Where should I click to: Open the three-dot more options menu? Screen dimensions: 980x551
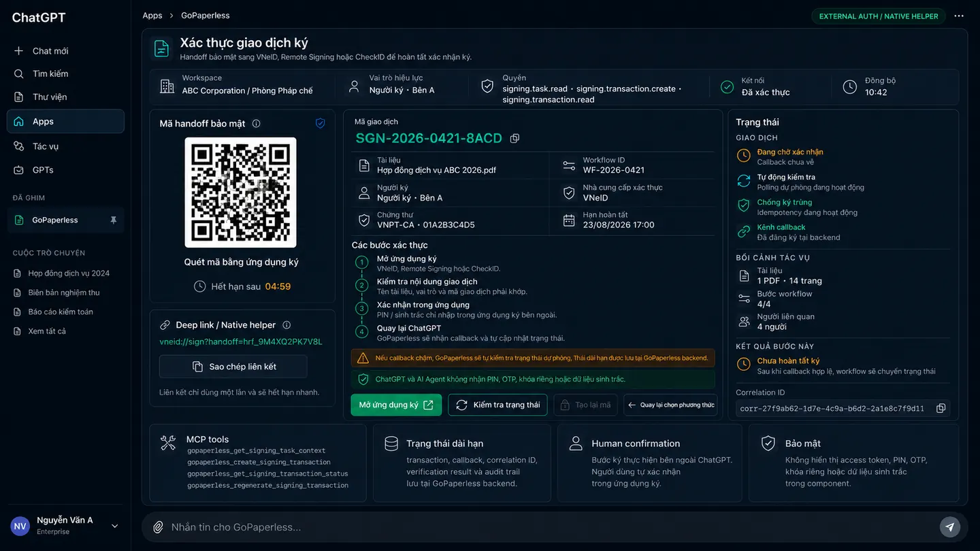959,16
